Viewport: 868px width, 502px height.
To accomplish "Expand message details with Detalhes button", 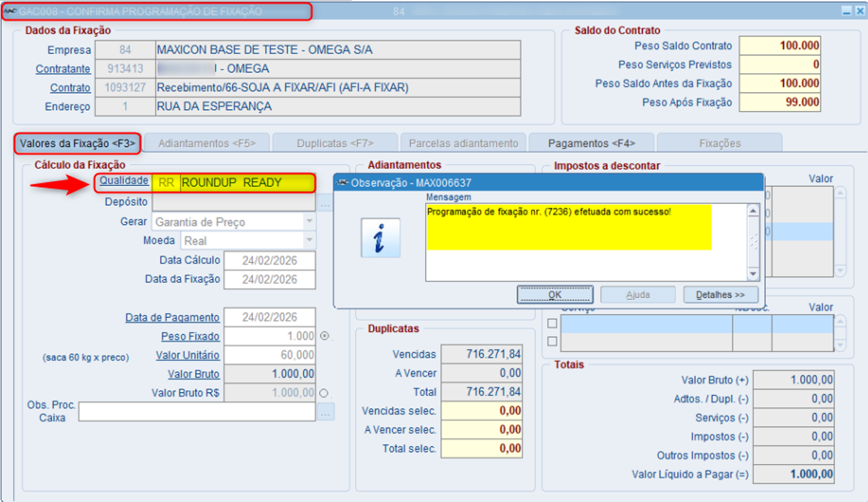I will pyautogui.click(x=720, y=295).
